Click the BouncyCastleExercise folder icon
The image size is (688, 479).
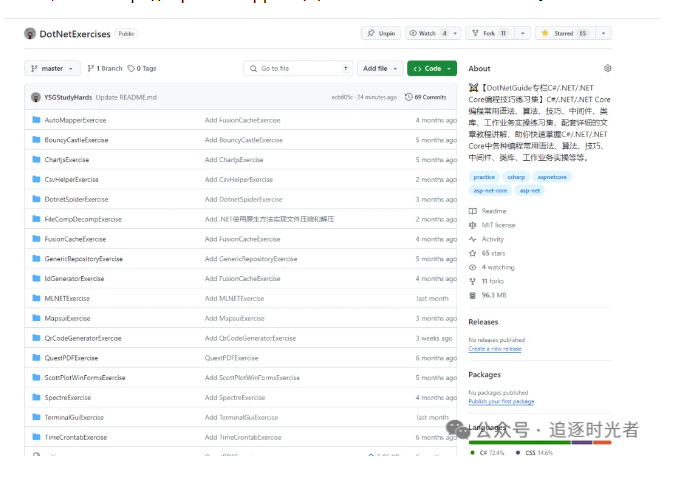[x=36, y=139]
